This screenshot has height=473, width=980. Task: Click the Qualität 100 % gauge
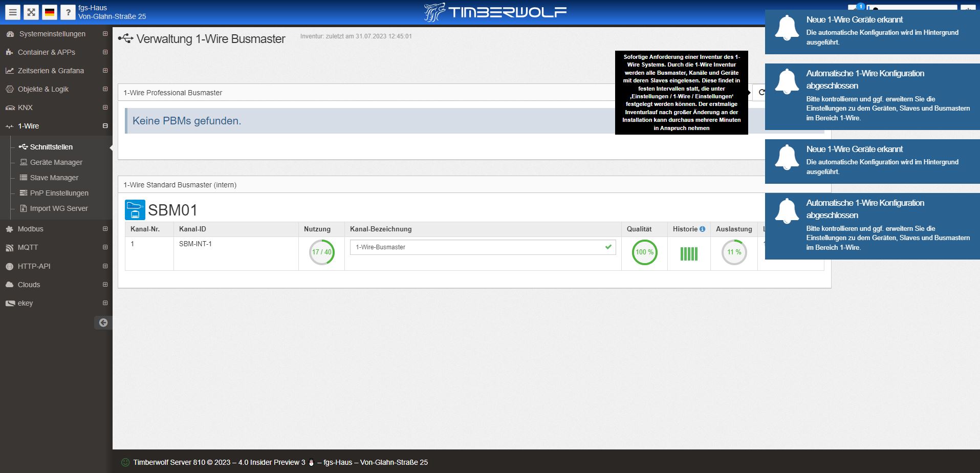coord(644,252)
